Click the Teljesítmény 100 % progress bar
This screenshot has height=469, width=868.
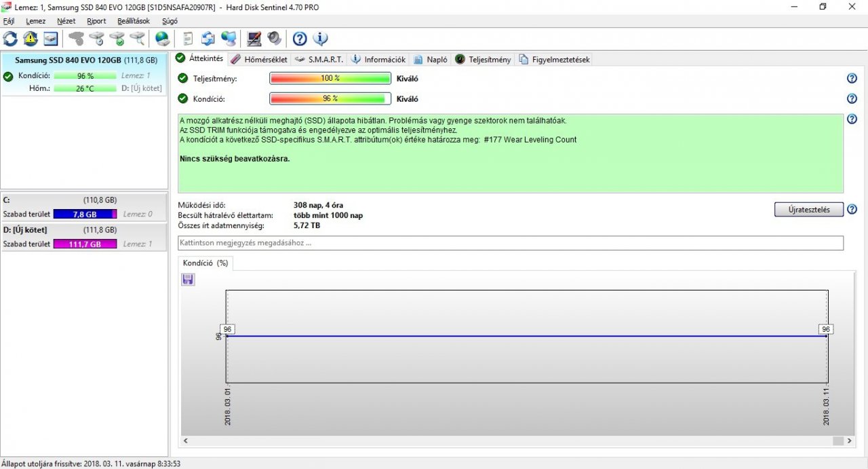(x=330, y=78)
